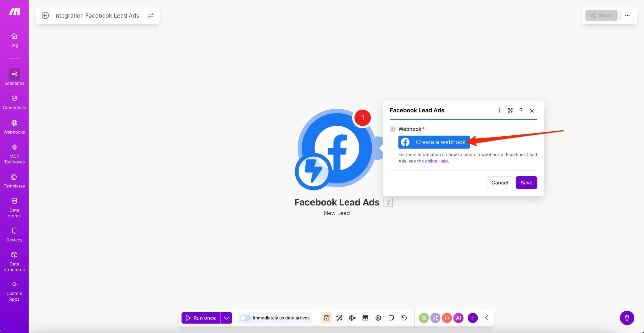Click the explain flow airplane icon

pyautogui.click(x=352, y=318)
